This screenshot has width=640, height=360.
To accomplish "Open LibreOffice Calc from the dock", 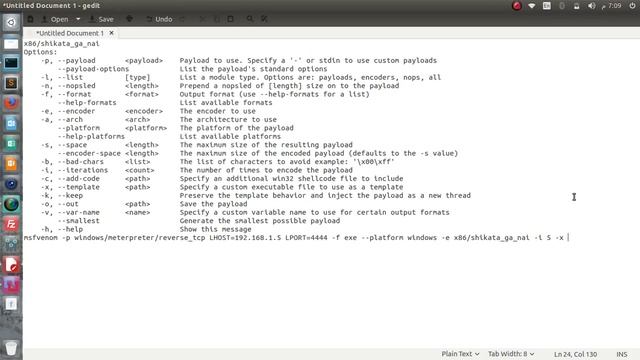I will click(x=11, y=143).
